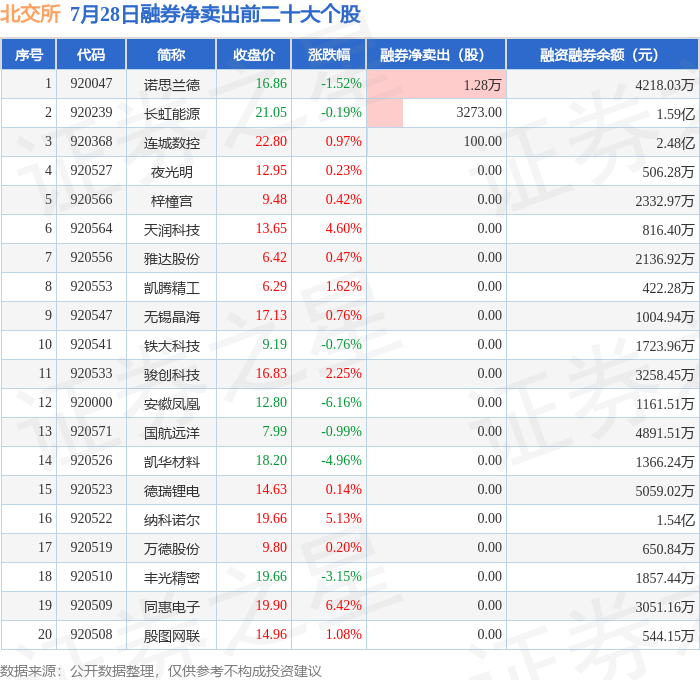Select the pink bar showing 1.28万

436,84
